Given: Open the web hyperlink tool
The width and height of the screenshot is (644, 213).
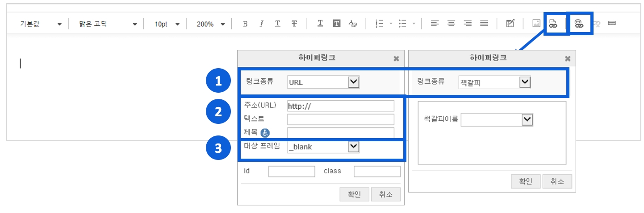Looking at the screenshot, I should (x=579, y=24).
